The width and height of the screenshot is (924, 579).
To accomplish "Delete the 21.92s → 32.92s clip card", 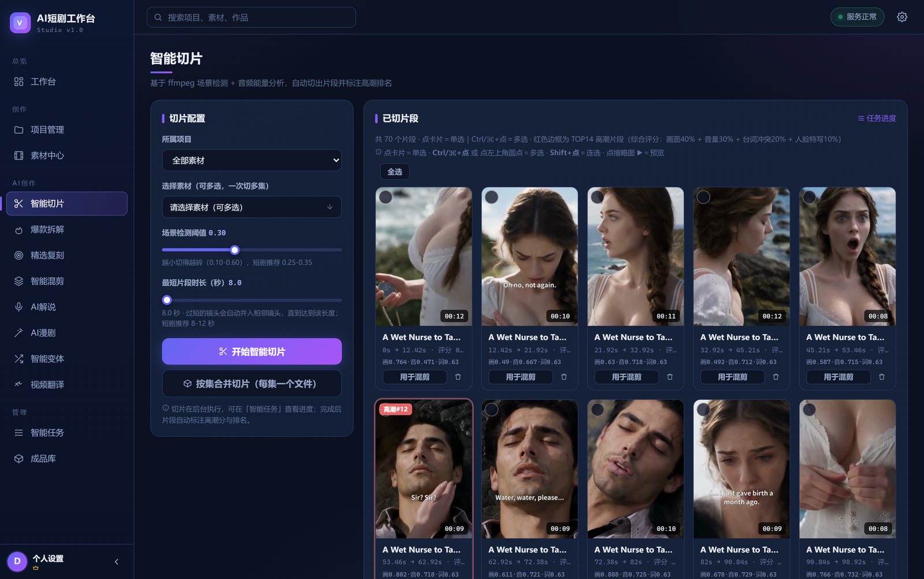I will [x=670, y=377].
